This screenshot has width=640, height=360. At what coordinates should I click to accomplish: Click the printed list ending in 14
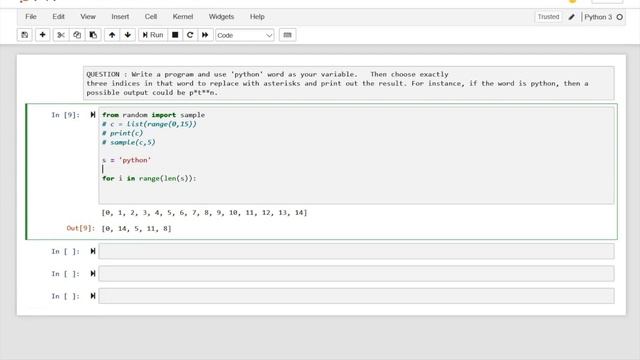click(204, 213)
